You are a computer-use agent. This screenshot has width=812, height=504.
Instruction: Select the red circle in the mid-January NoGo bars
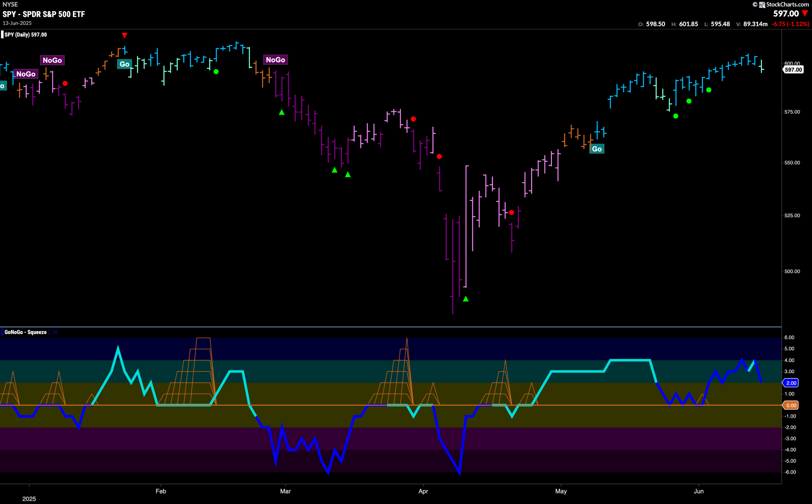pos(65,83)
